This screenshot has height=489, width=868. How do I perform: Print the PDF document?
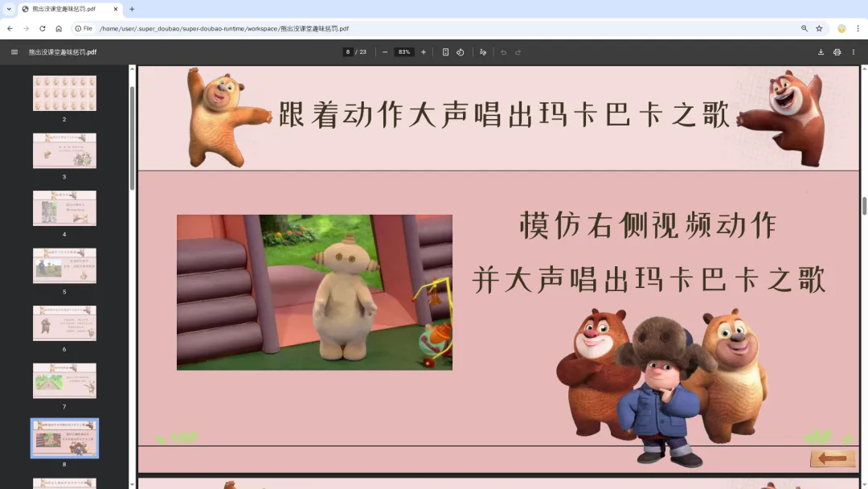click(837, 52)
